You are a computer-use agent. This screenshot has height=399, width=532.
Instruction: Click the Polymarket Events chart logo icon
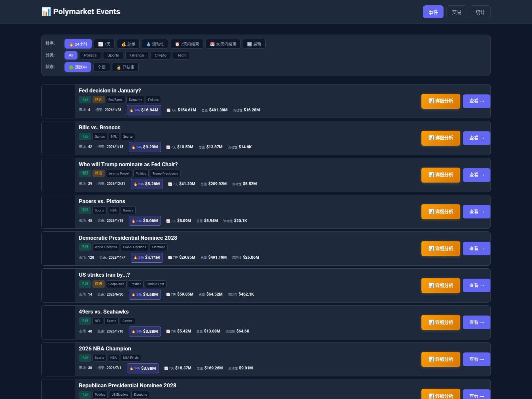(x=46, y=12)
